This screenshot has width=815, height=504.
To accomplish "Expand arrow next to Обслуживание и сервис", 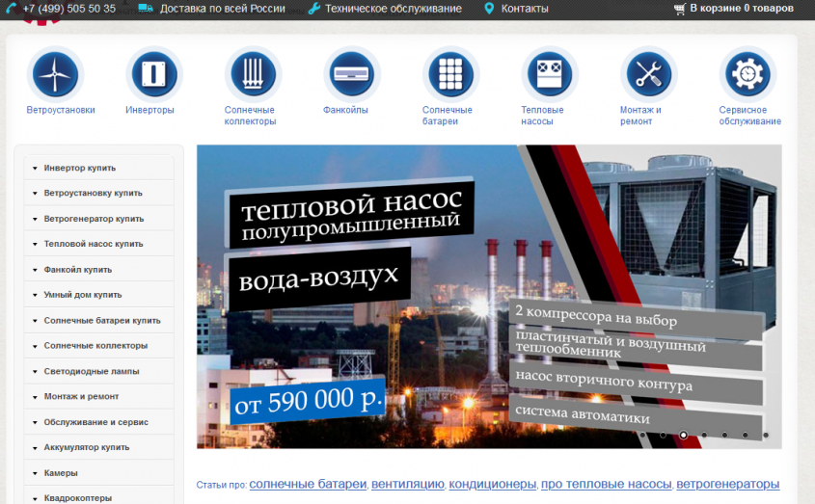I will pyautogui.click(x=35, y=423).
